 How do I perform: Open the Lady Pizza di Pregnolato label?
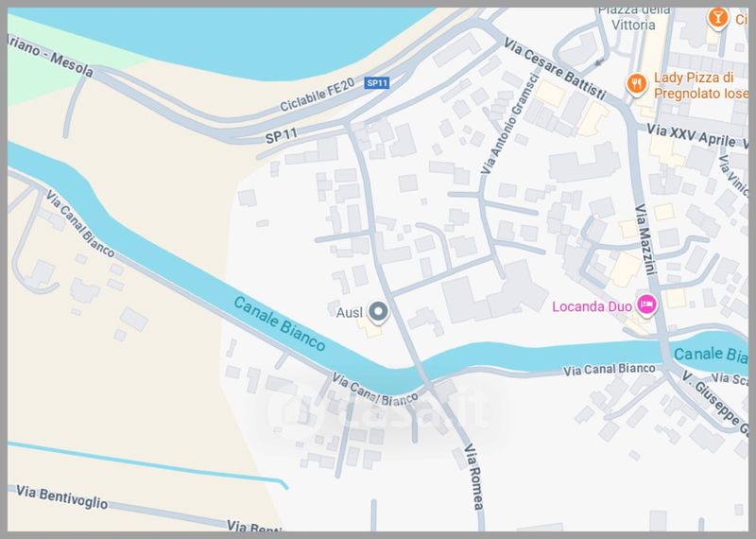click(700, 85)
